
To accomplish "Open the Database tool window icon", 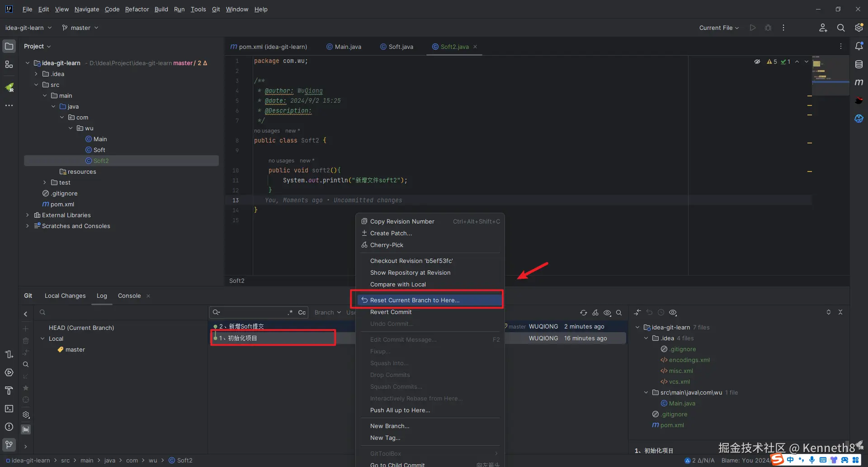I will tap(859, 64).
